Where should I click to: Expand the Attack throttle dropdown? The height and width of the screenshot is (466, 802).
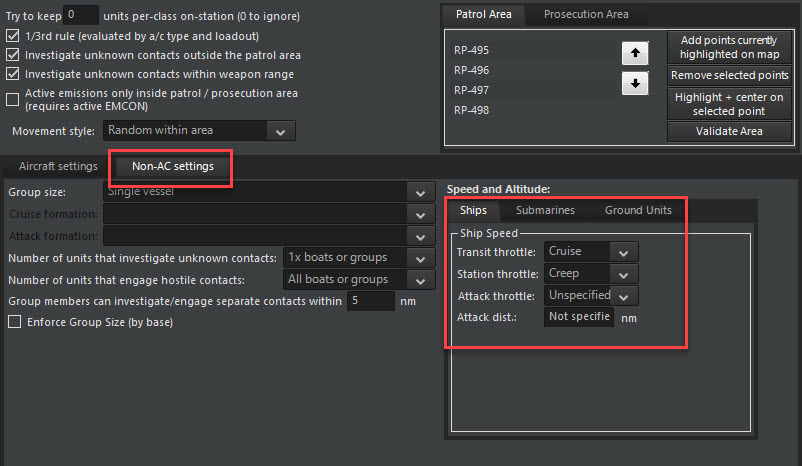(624, 296)
